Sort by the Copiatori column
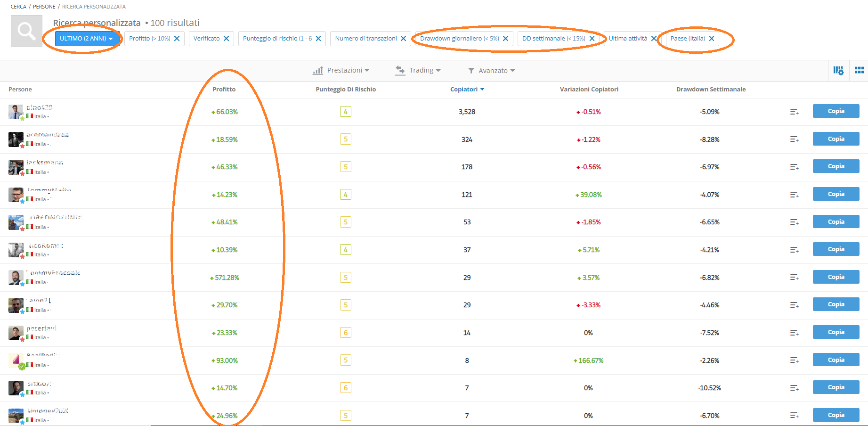 tap(467, 89)
